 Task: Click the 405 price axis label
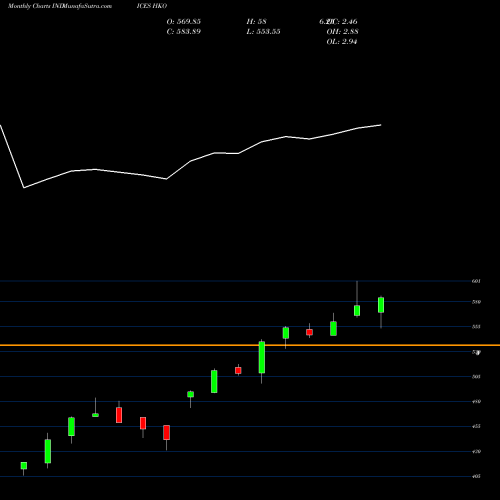click(x=476, y=476)
